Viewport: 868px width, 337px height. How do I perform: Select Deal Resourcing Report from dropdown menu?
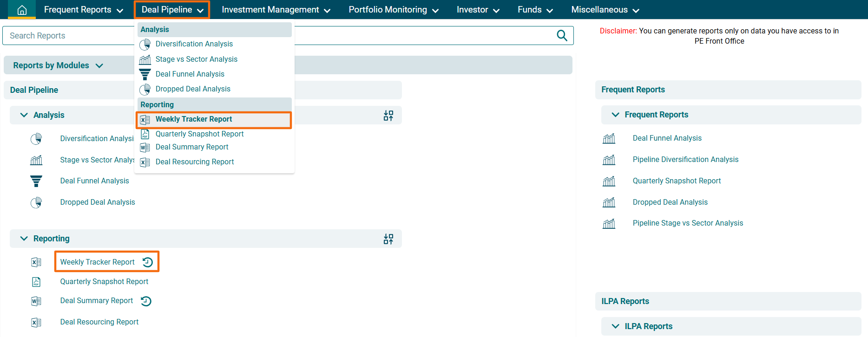[x=195, y=162]
